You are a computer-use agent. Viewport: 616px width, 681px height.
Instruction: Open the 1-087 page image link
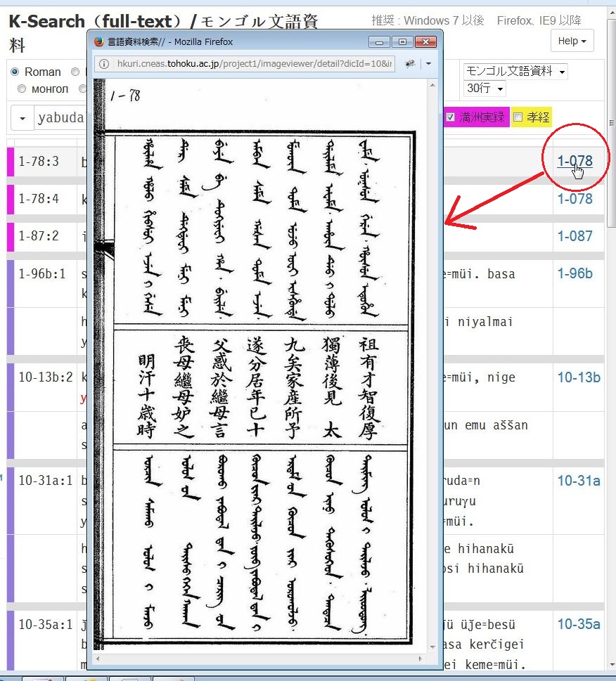coord(575,236)
